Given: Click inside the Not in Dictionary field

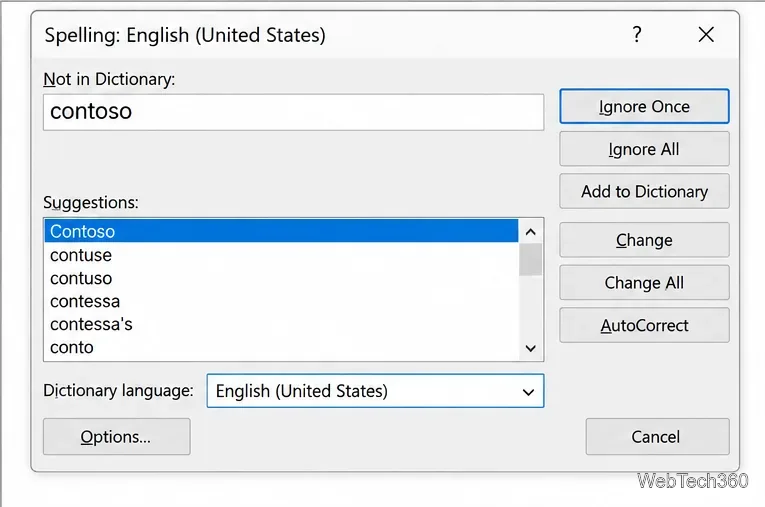Looking at the screenshot, I should 293,112.
